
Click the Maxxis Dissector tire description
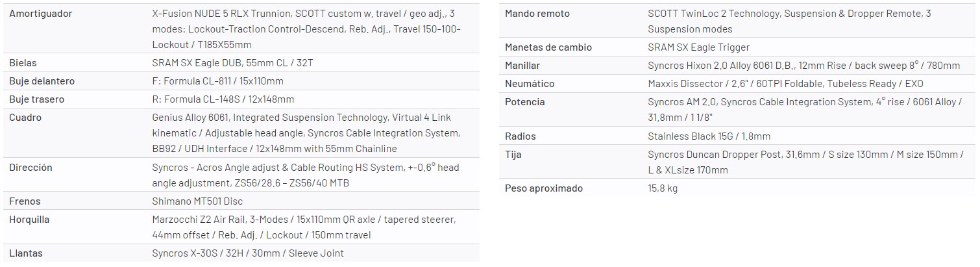785,84
